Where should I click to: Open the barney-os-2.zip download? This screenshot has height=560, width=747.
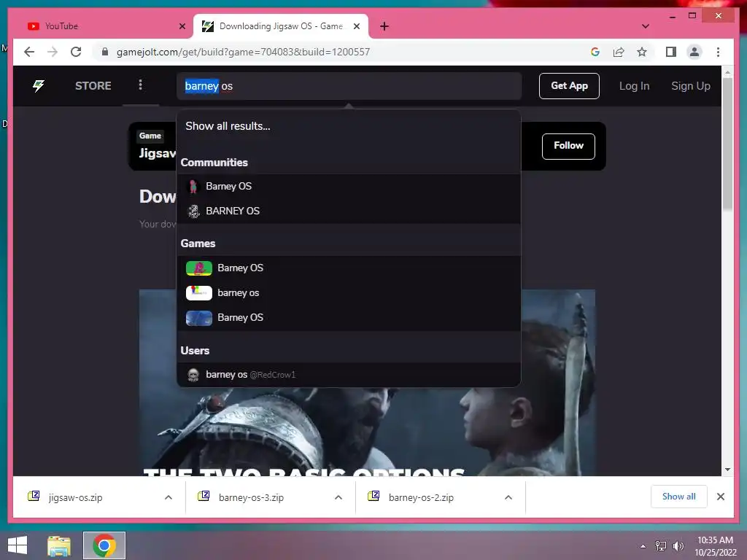[421, 497]
